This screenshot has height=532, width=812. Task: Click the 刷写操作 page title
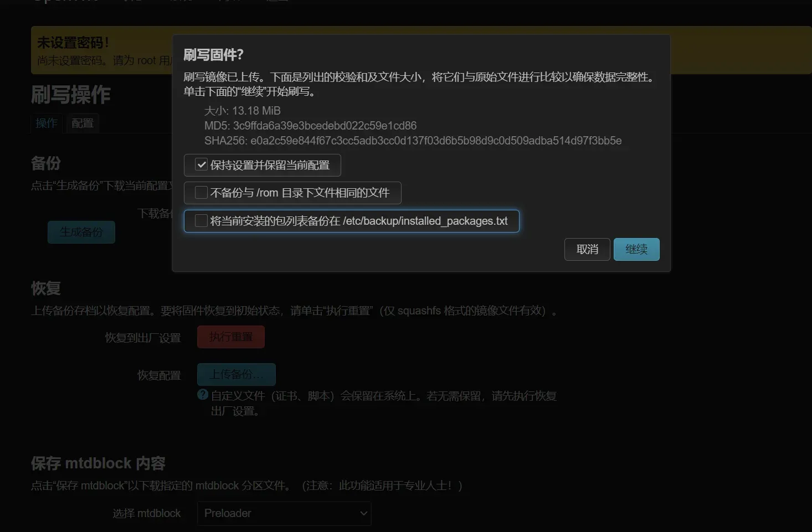pyautogui.click(x=71, y=95)
